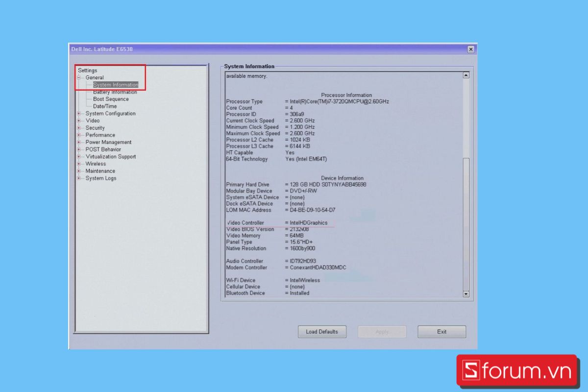Click the greyed Apply button
The height and width of the screenshot is (392, 588).
(x=382, y=332)
